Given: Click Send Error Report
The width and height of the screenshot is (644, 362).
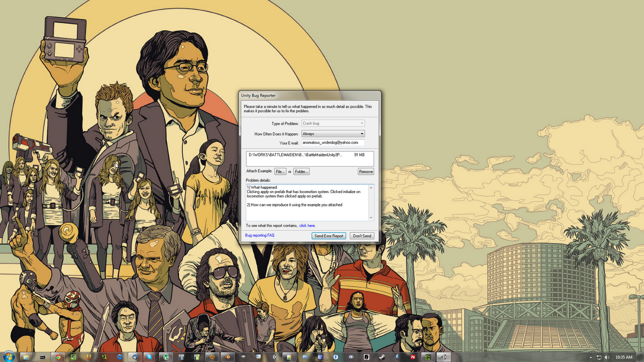Looking at the screenshot, I should (329, 236).
